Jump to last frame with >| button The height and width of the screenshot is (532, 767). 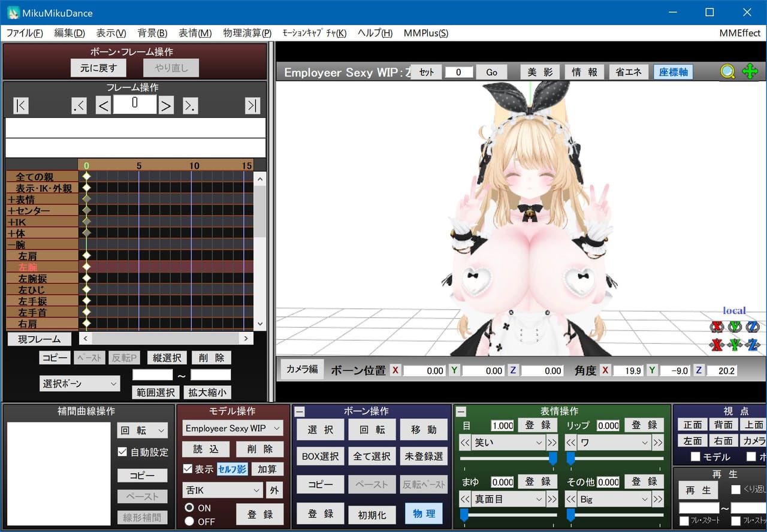[252, 105]
